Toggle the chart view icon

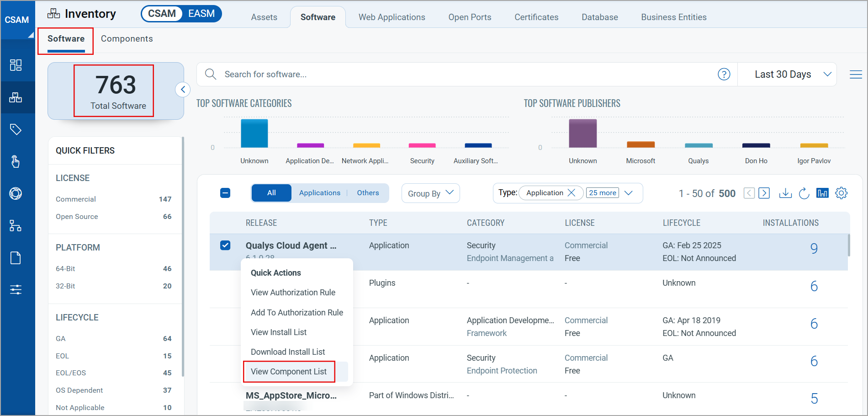(822, 193)
